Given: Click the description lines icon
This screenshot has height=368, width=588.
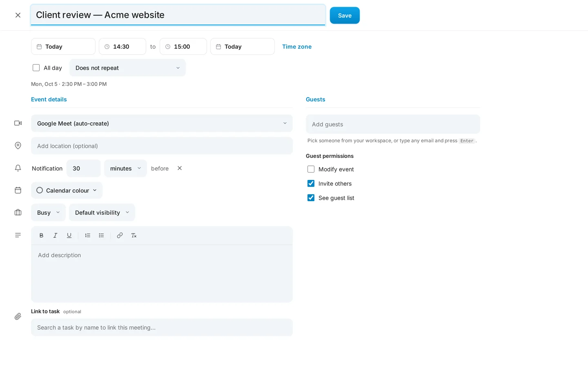Looking at the screenshot, I should coord(18,235).
